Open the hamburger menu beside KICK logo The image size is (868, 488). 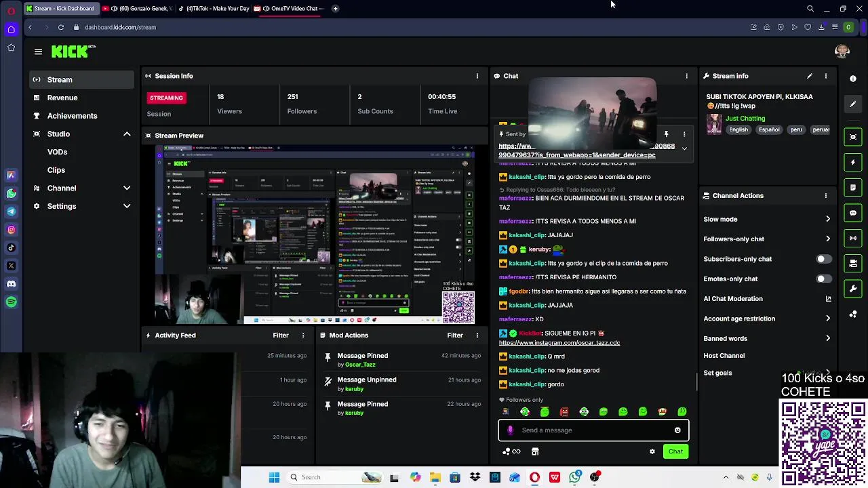coord(38,52)
